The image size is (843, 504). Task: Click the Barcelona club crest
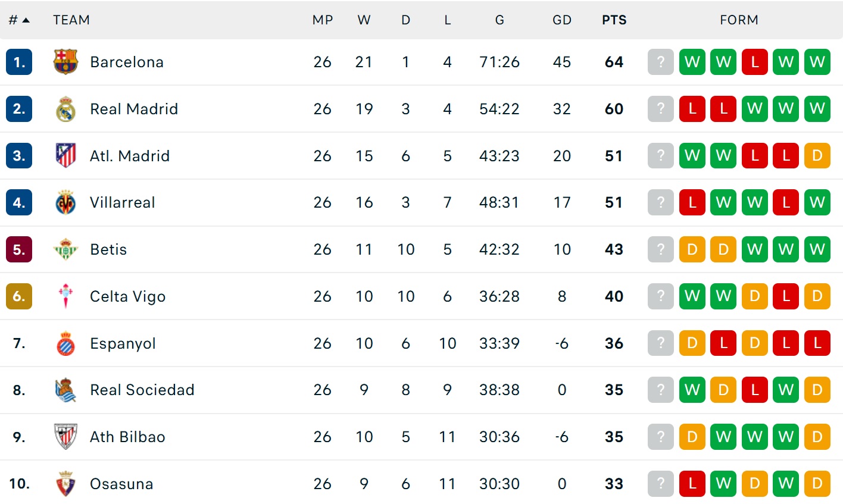(65, 62)
